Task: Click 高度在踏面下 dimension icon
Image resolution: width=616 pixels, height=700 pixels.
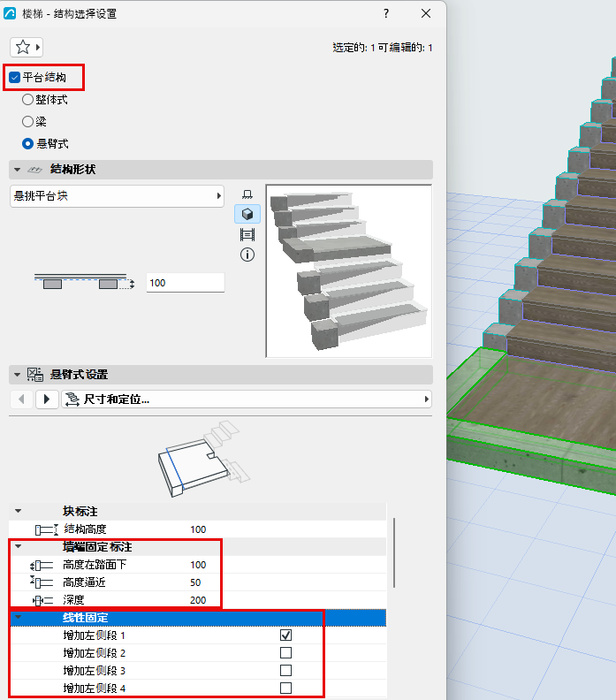Action: (42, 565)
